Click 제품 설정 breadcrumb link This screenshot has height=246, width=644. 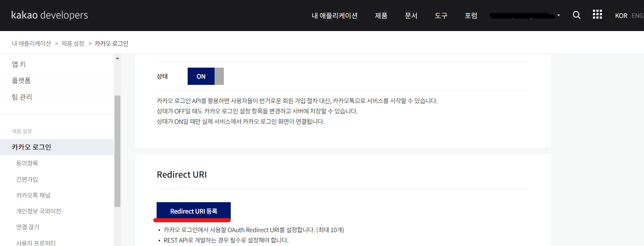[x=73, y=43]
